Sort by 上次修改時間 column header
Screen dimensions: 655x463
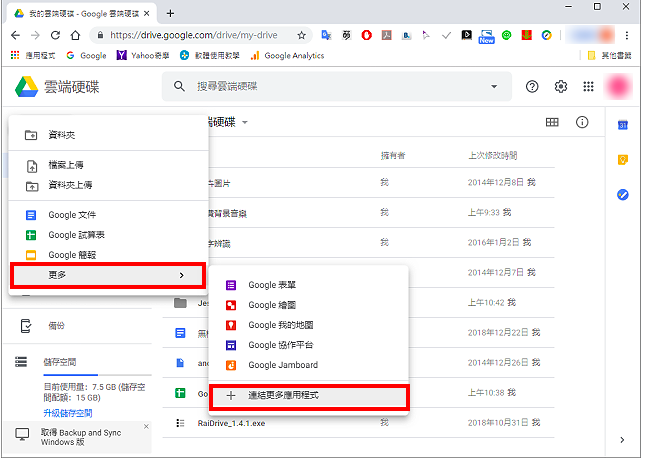coord(493,155)
